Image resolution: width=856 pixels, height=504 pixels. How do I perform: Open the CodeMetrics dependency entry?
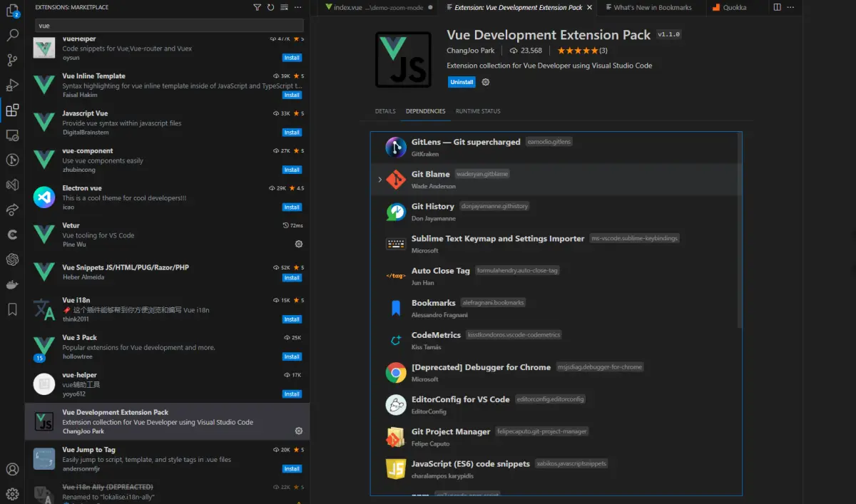click(x=556, y=340)
